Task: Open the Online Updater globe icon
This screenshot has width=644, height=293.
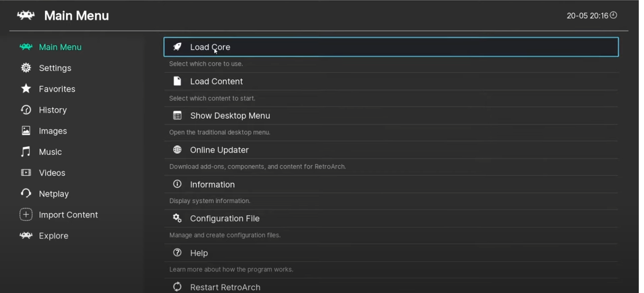Action: (x=177, y=149)
